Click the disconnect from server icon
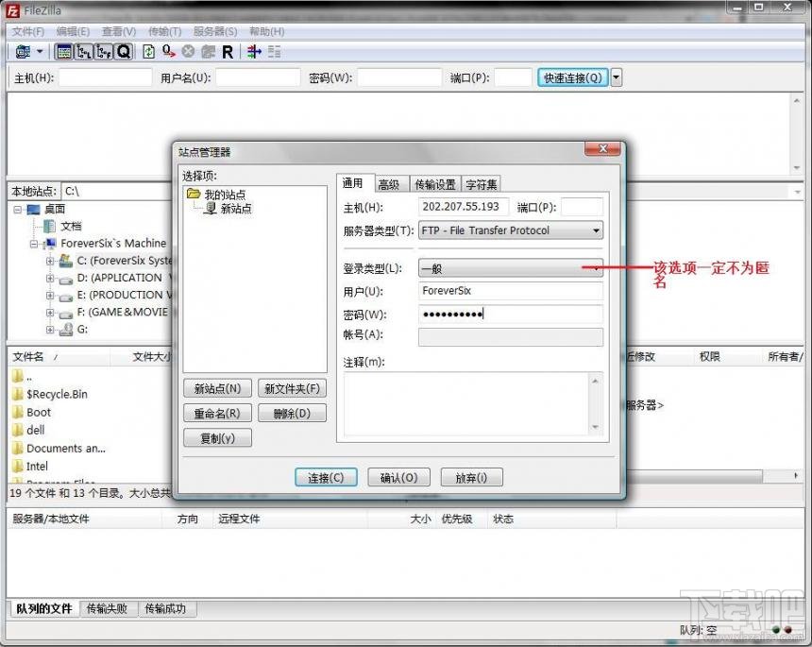 208,52
